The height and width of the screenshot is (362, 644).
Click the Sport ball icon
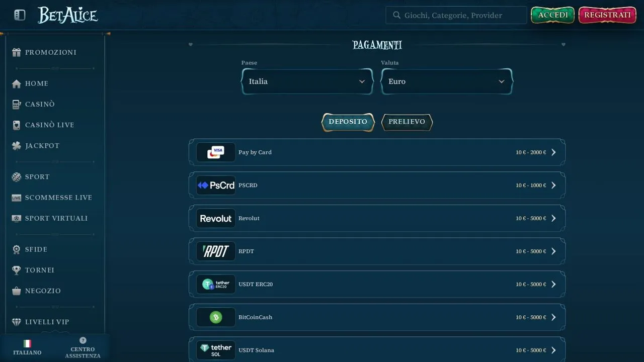(x=17, y=177)
